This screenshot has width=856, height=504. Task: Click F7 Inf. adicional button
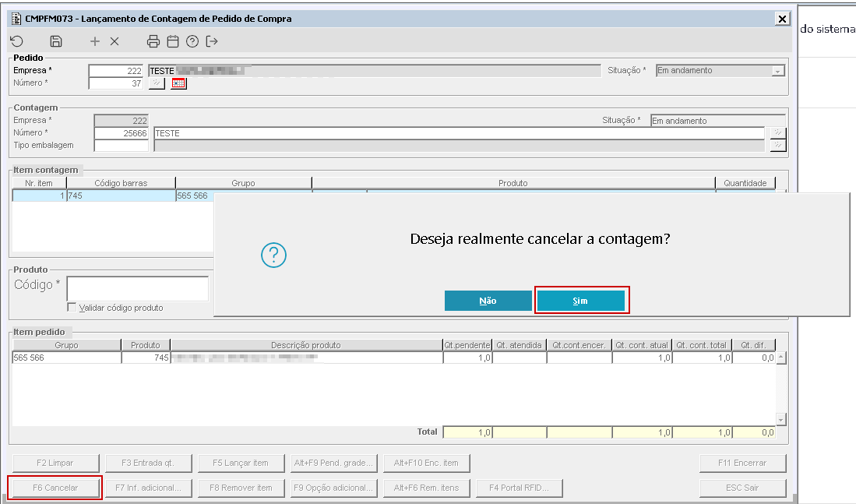coord(148,488)
